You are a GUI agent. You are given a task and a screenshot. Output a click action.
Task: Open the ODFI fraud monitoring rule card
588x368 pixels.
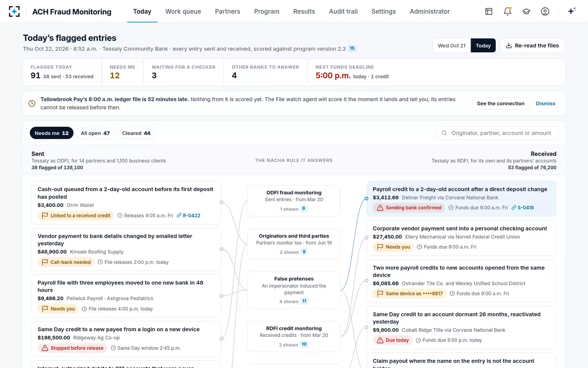pos(294,201)
